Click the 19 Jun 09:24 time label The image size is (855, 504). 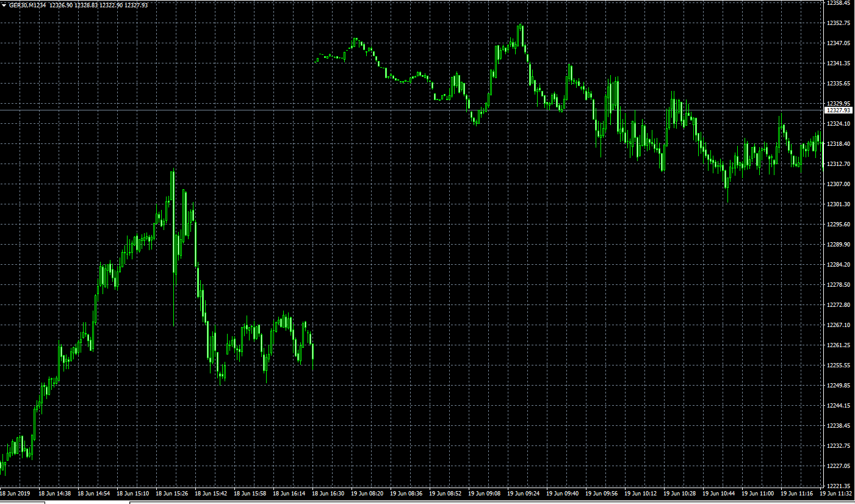[x=523, y=493]
